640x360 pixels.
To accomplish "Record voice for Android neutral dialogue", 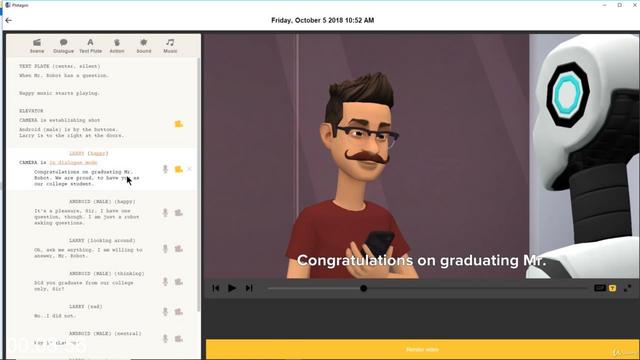I will coord(165,338).
